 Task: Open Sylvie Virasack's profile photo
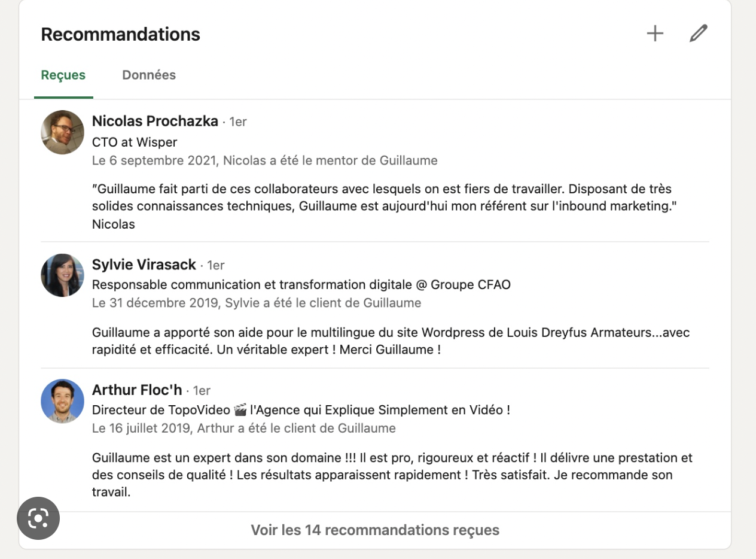click(62, 275)
